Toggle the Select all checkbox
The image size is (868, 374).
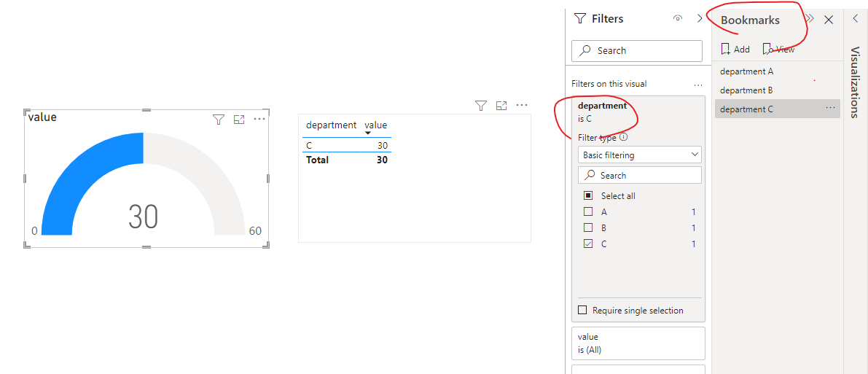pos(588,195)
